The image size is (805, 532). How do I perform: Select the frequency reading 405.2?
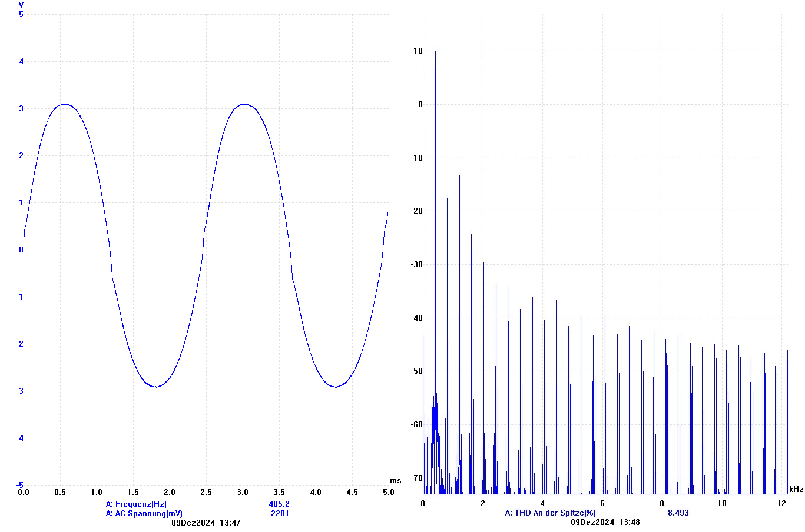pos(279,504)
